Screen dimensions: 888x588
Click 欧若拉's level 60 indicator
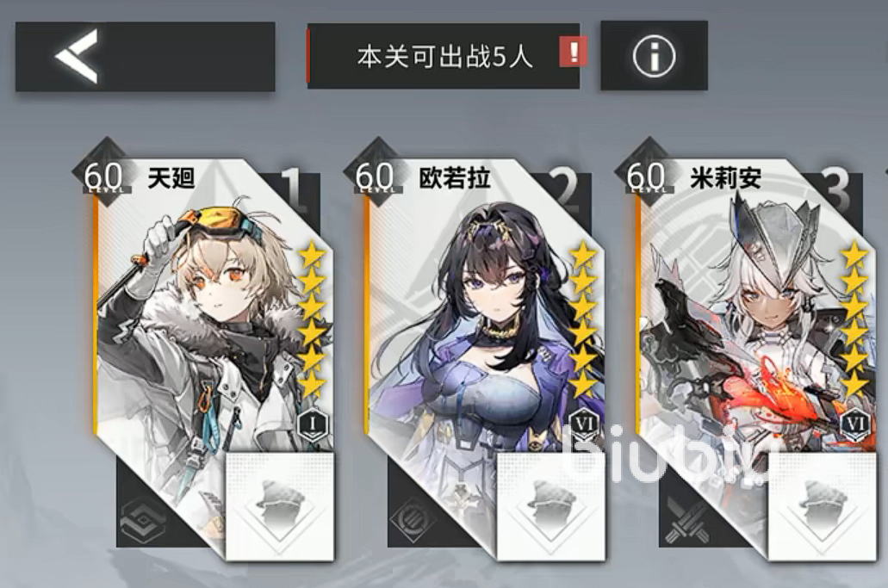pos(375,176)
